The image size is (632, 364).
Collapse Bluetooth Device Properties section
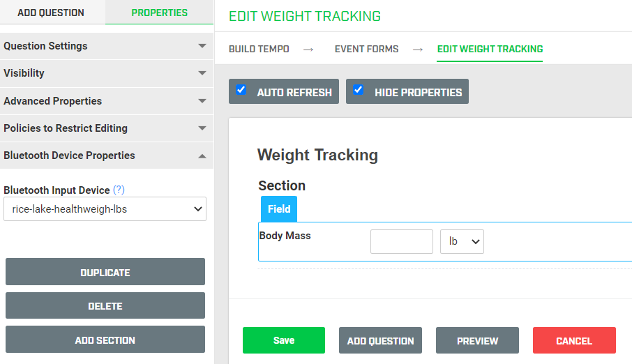coord(106,156)
